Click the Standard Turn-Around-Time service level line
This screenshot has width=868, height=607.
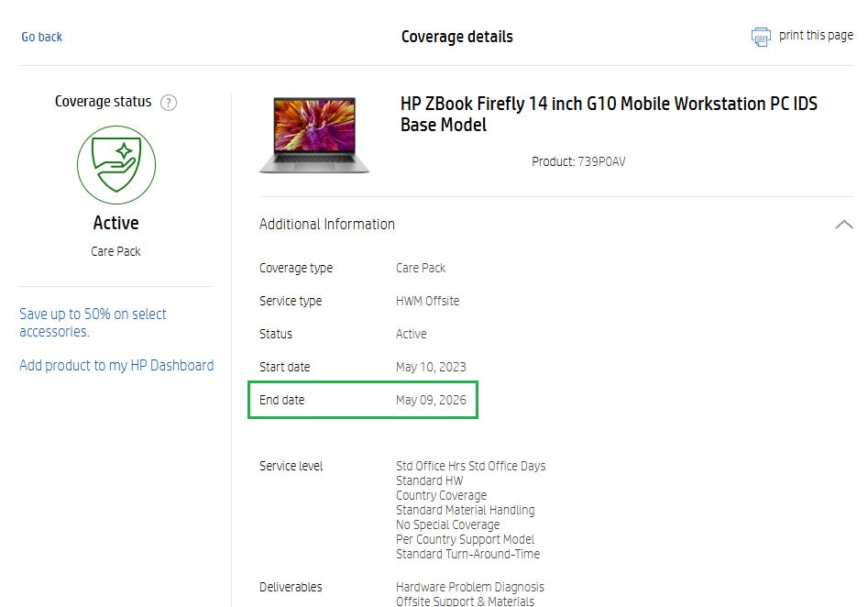[467, 554]
